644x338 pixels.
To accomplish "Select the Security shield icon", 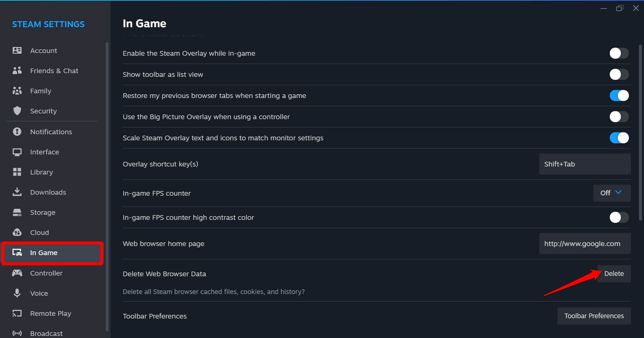I will click(x=17, y=111).
